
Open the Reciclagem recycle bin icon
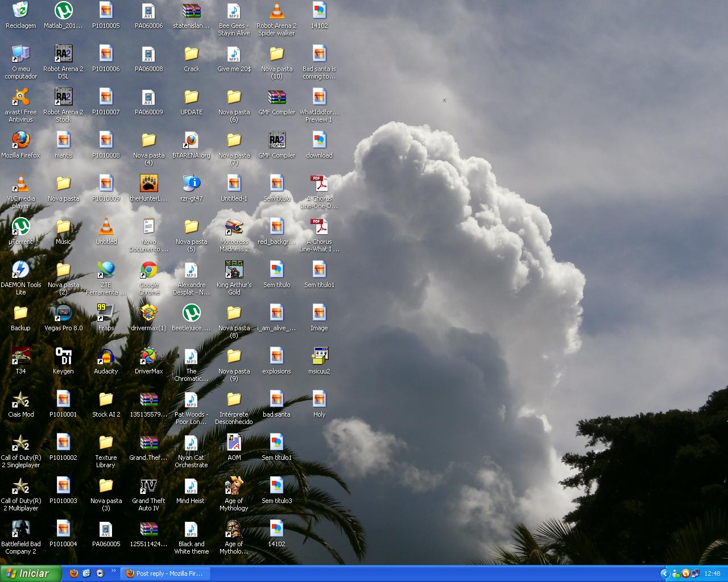point(20,11)
